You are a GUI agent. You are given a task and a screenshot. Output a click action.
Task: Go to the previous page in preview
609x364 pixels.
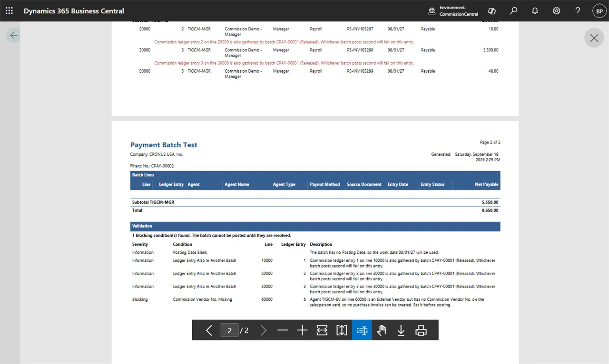coord(209,330)
